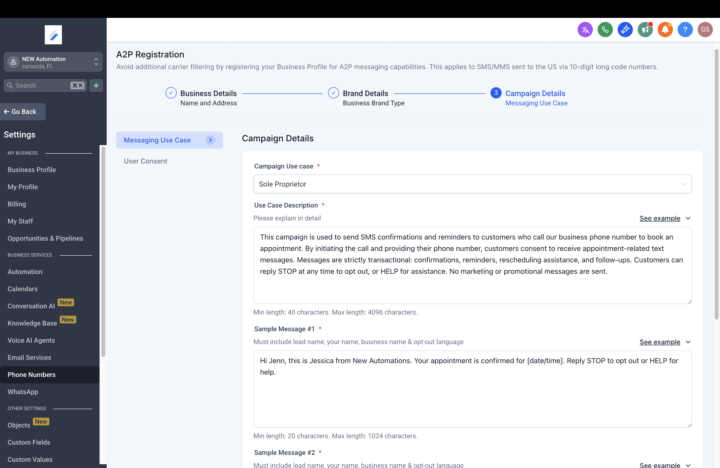Viewport: 720px width, 468px height.
Task: Click the Sample Message #1 text area
Action: click(x=472, y=389)
